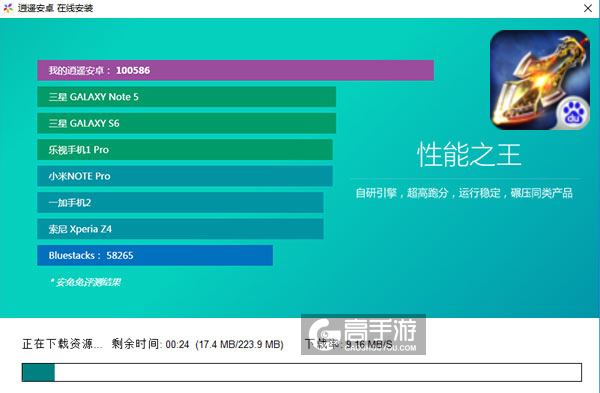Click the 逍遥安卓 在线安装 window title

(55, 8)
